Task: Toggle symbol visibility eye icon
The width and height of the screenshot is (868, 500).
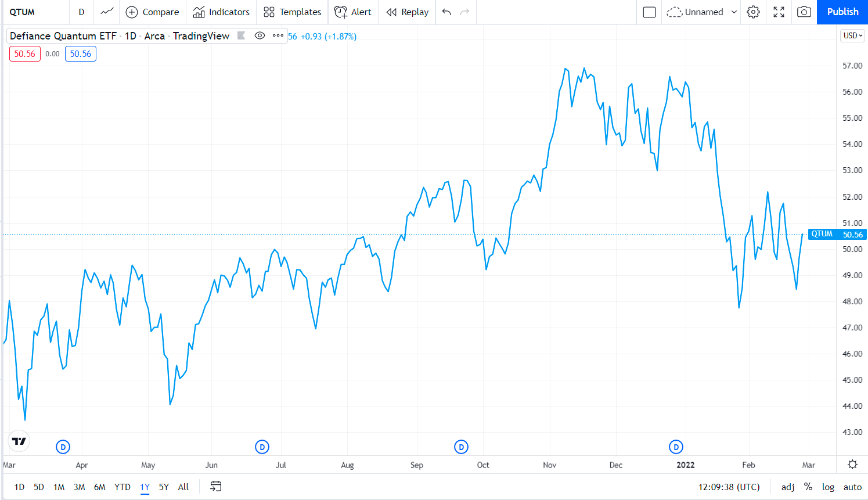Action: [x=260, y=35]
